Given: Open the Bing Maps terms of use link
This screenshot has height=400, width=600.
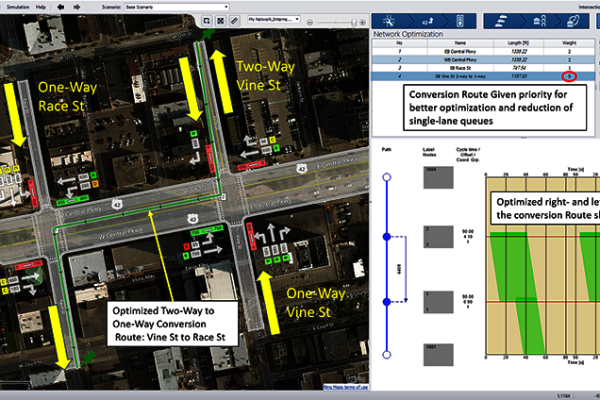Looking at the screenshot, I should [346, 387].
